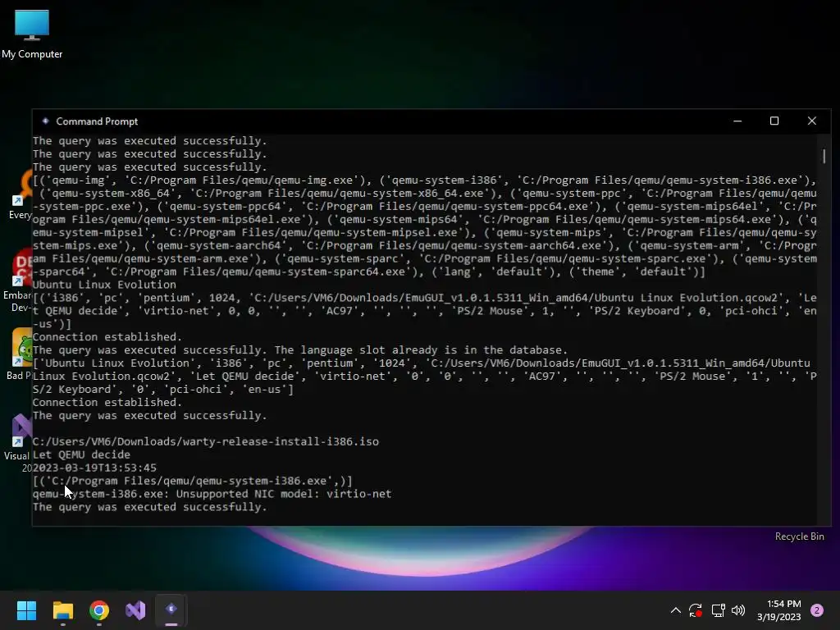This screenshot has width=840, height=630.
Task: Maximize the Command Prompt window
Action: [x=774, y=121]
